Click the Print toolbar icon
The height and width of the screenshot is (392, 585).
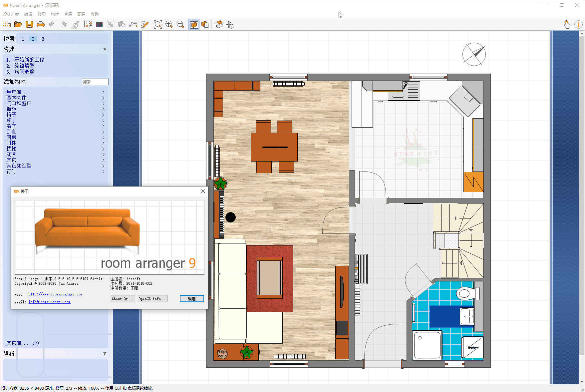40,24
